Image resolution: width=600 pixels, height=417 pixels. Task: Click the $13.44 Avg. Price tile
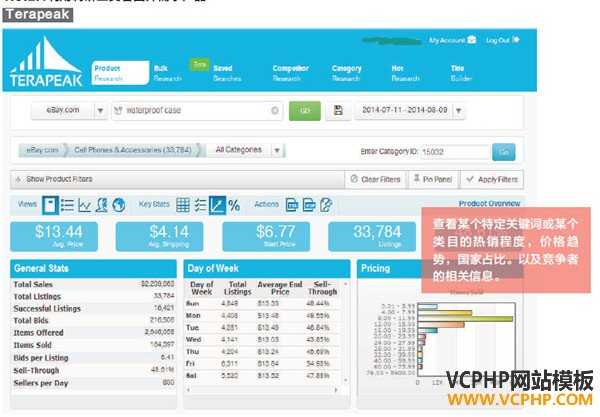(x=54, y=236)
